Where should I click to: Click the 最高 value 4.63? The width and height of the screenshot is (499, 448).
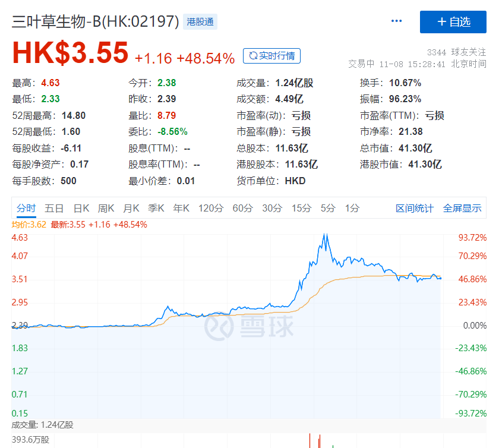point(50,83)
